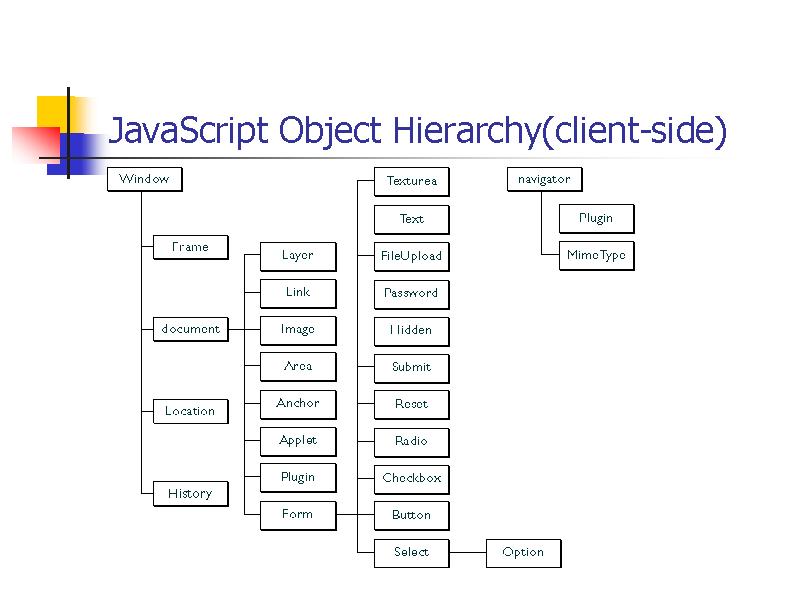Screen dimensions: 800x600
Task: Select the Image node
Action: click(x=298, y=330)
